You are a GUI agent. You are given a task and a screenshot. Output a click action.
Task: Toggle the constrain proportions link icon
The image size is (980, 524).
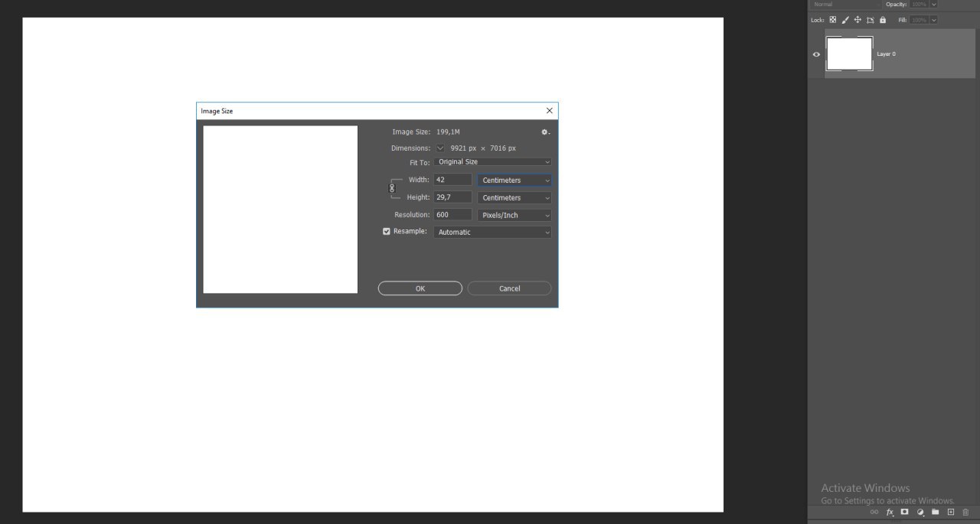click(392, 188)
